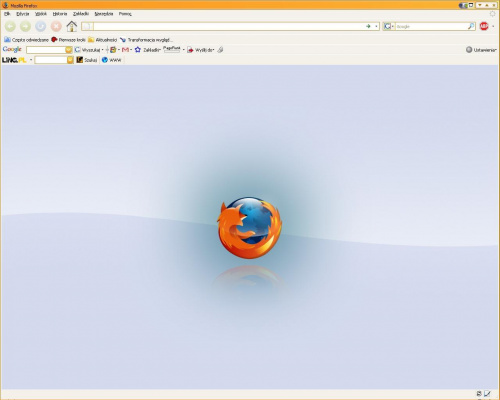Click the Google toolbar news/gadget icon
Viewport: 500px width, 400px height.
[113, 50]
